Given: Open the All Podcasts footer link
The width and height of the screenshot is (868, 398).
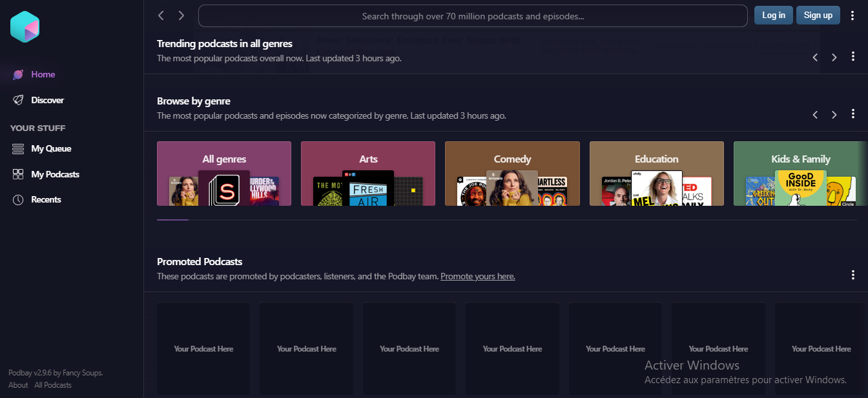Looking at the screenshot, I should tap(53, 385).
